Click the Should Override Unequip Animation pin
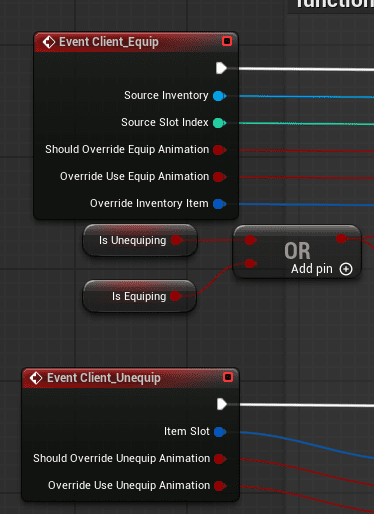 pyautogui.click(x=220, y=459)
